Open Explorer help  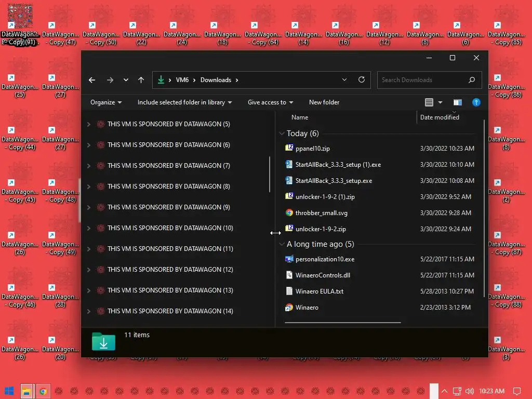pyautogui.click(x=476, y=102)
